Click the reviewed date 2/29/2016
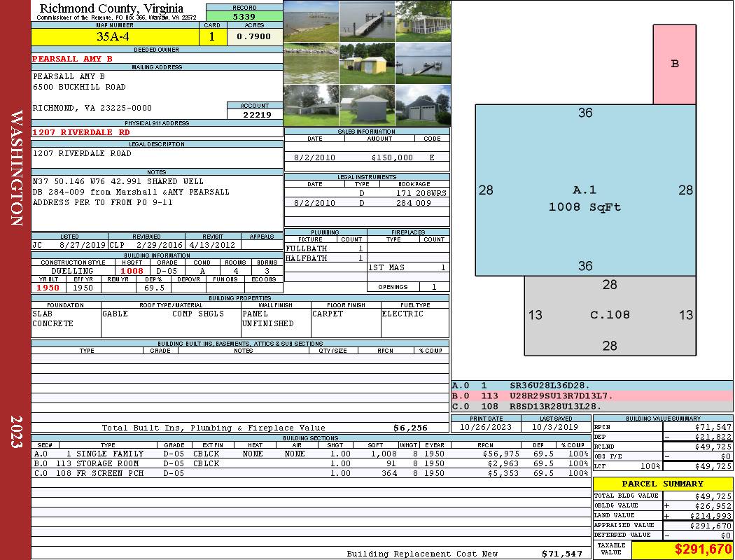735x560 pixels. pyautogui.click(x=159, y=244)
